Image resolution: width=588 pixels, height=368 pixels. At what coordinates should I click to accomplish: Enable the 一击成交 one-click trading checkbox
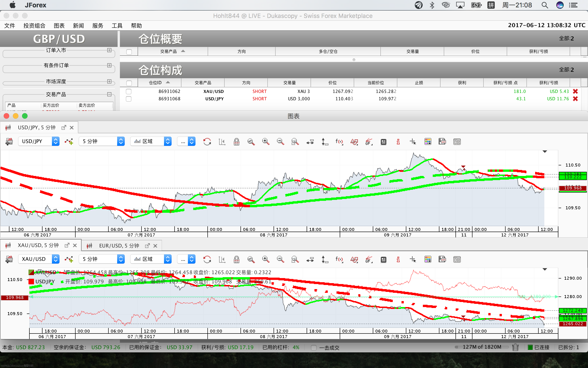pyautogui.click(x=314, y=348)
